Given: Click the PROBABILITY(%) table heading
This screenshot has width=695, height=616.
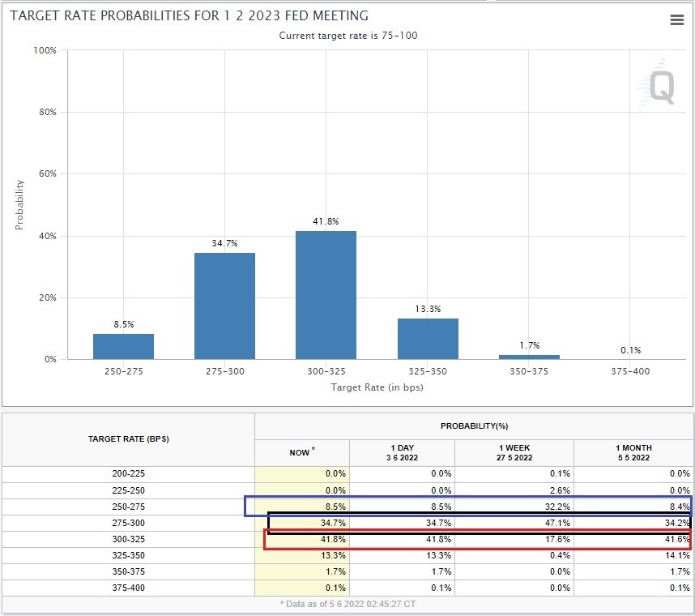Looking at the screenshot, I should click(474, 426).
